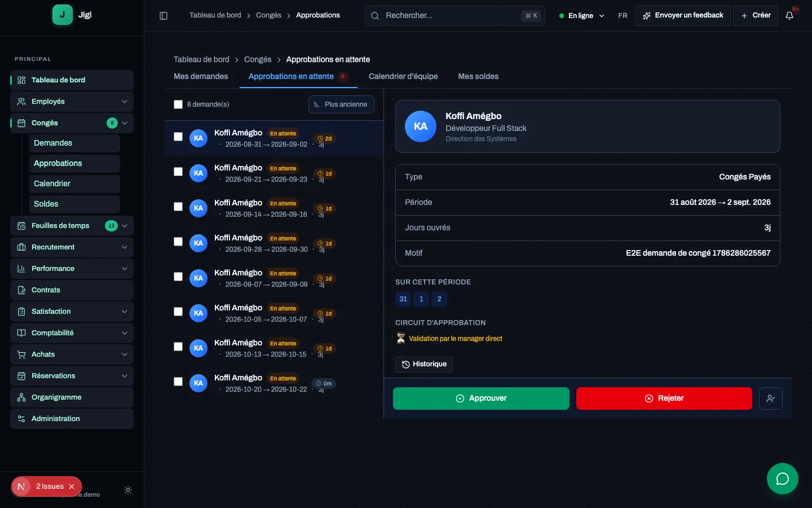Switch to the Calendrier d'équipe tab

tap(403, 76)
